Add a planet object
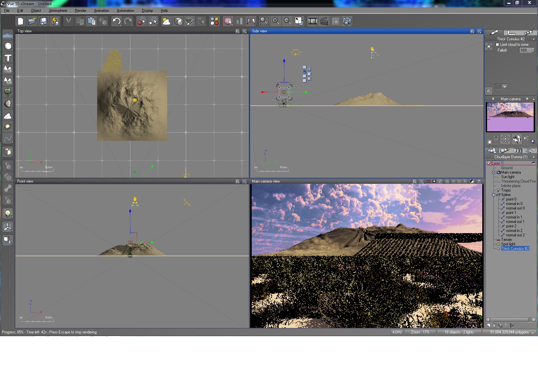The height and width of the screenshot is (392, 538). coord(8,127)
